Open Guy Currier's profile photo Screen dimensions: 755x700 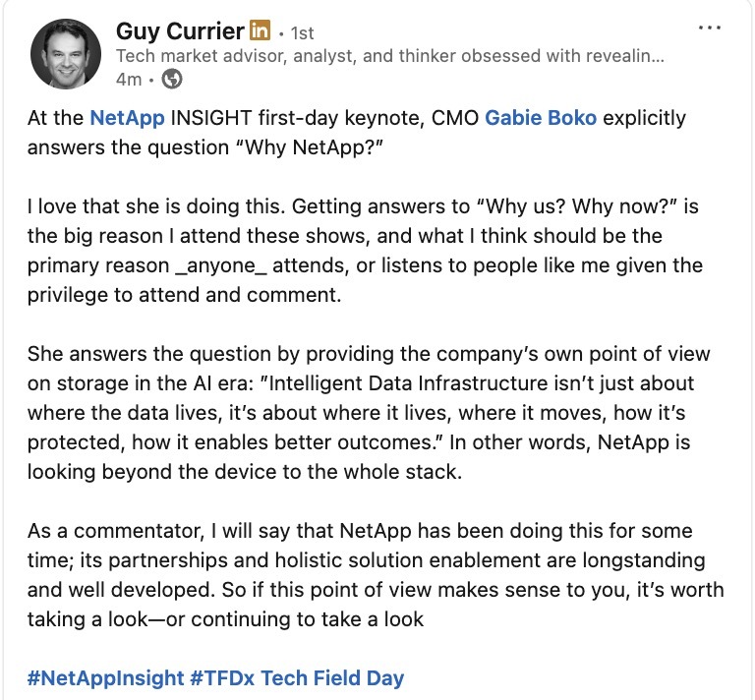(66, 53)
